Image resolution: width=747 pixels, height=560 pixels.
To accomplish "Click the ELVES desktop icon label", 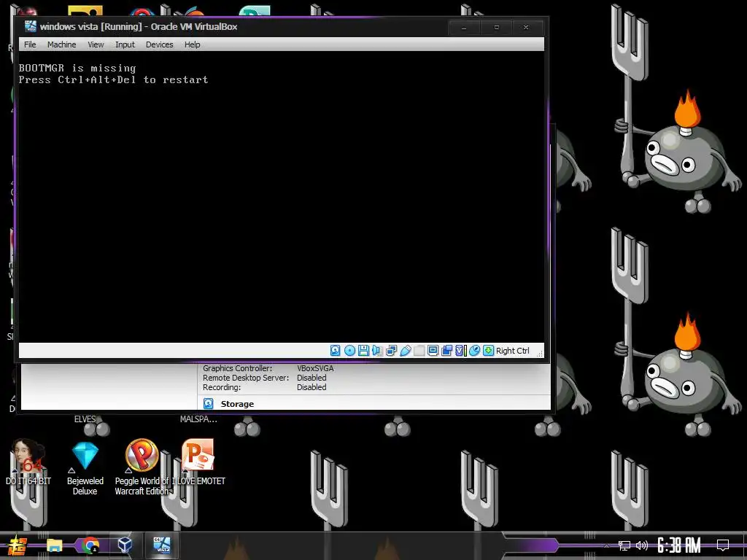I will tap(85, 419).
